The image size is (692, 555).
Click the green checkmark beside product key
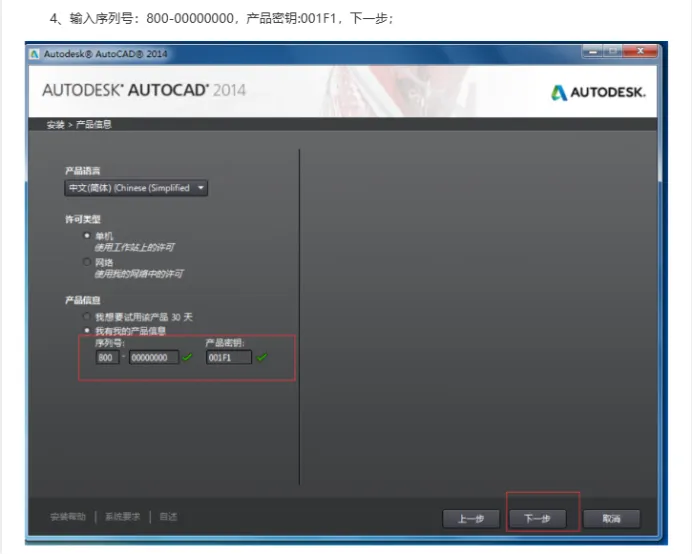(x=262, y=357)
